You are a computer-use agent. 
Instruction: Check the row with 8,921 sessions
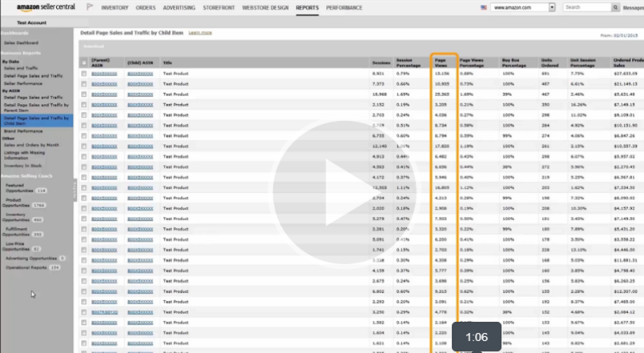coord(84,74)
